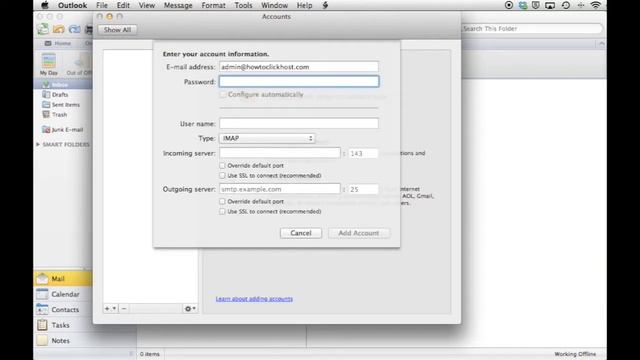This screenshot has width=640, height=360.
Task: Open My Day in the Outlook ribbon
Action: point(49,64)
